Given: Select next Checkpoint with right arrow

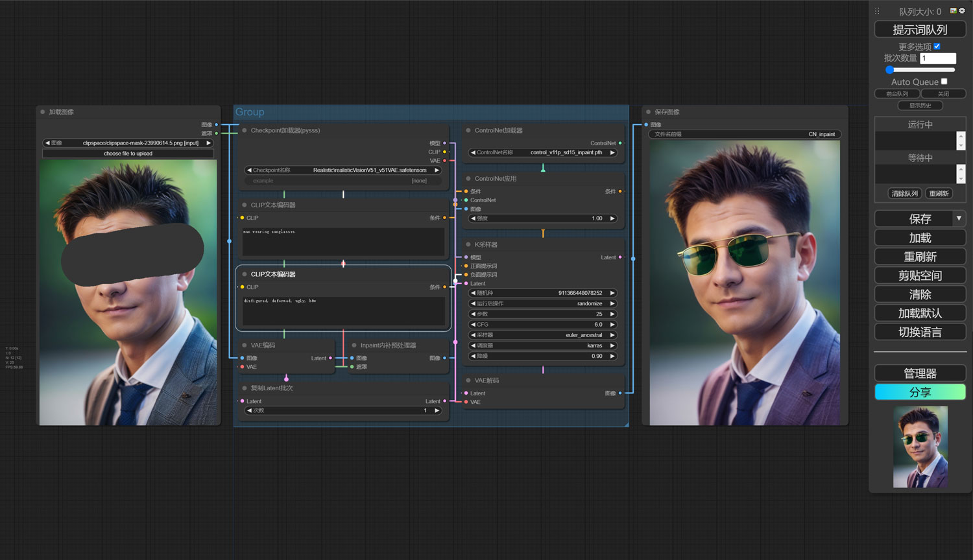Looking at the screenshot, I should point(437,170).
